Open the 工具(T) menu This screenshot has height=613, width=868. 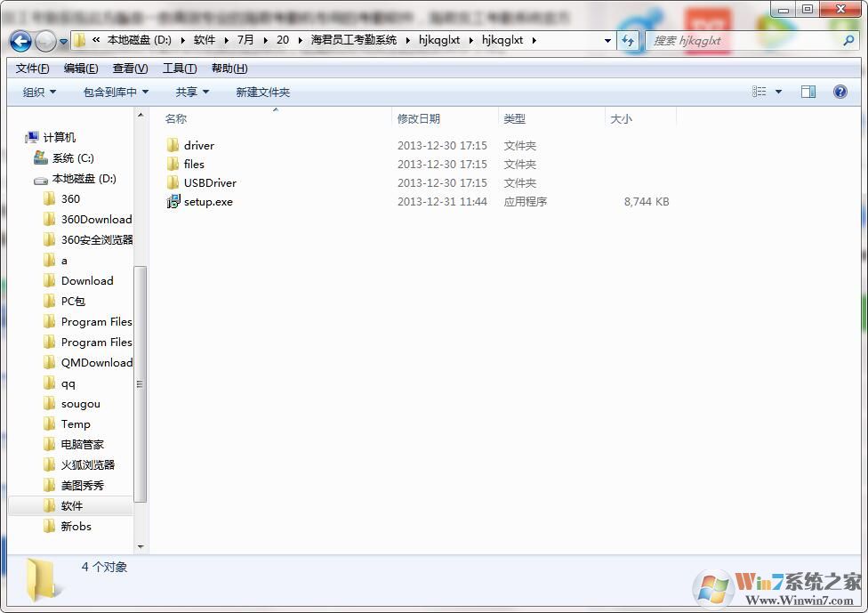point(180,69)
